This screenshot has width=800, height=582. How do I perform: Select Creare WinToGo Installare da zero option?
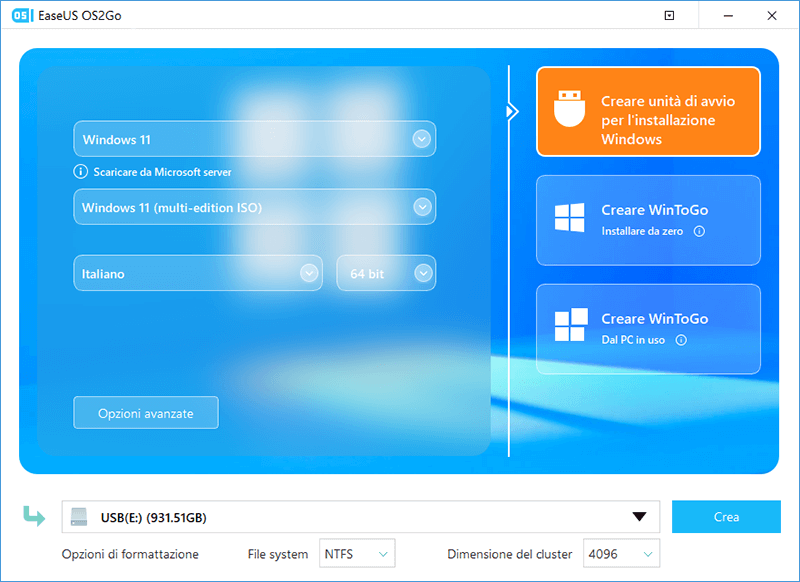pos(648,220)
